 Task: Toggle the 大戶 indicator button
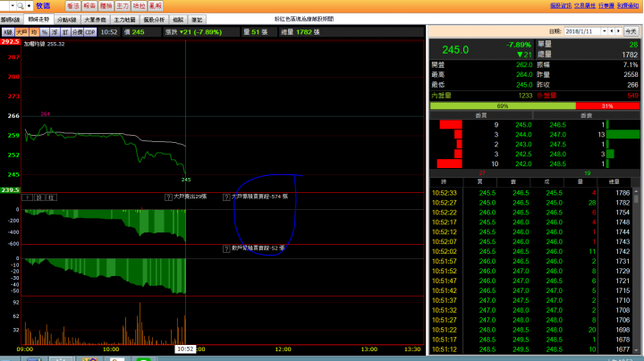(x=21, y=32)
